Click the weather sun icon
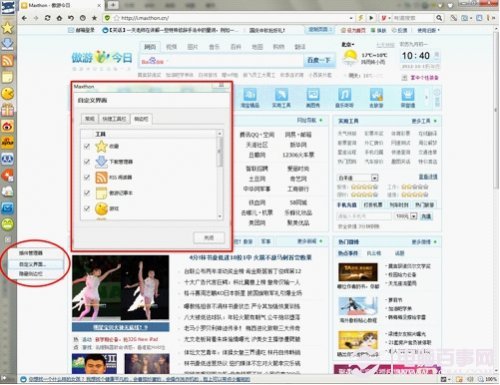500x385 pixels. [350, 57]
